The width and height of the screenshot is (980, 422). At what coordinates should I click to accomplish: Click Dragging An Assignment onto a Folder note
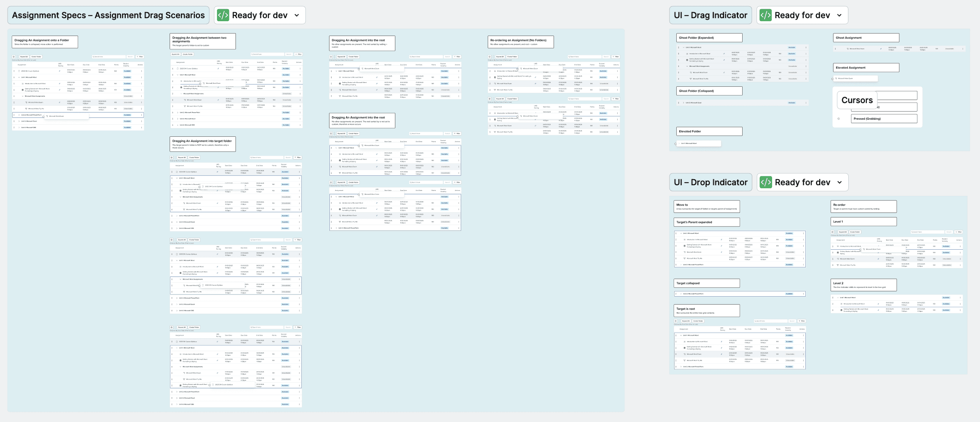tap(45, 42)
